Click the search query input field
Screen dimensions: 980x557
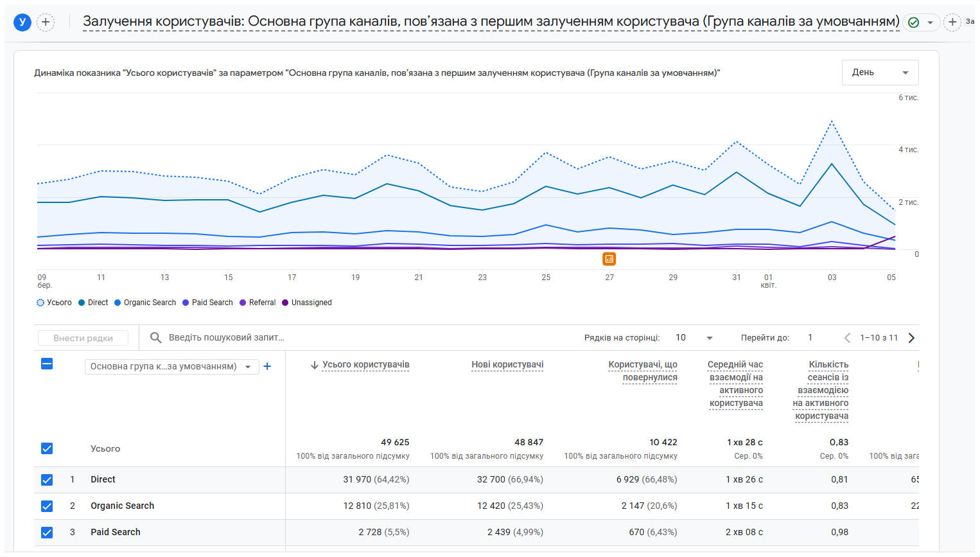(366, 337)
